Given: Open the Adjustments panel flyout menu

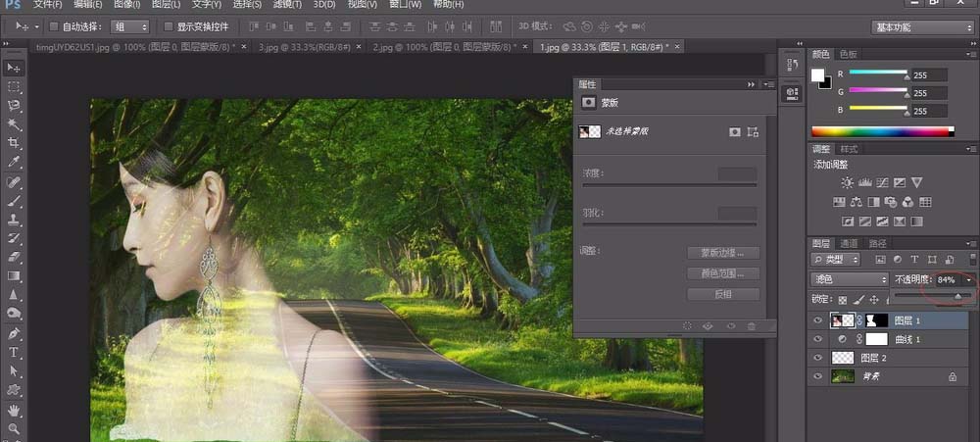Looking at the screenshot, I should point(972,149).
